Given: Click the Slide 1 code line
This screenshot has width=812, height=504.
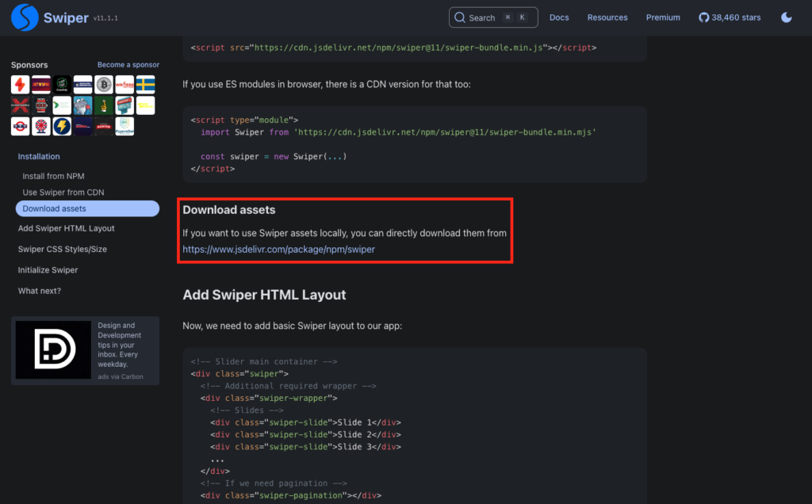Looking at the screenshot, I should pyautogui.click(x=305, y=422).
